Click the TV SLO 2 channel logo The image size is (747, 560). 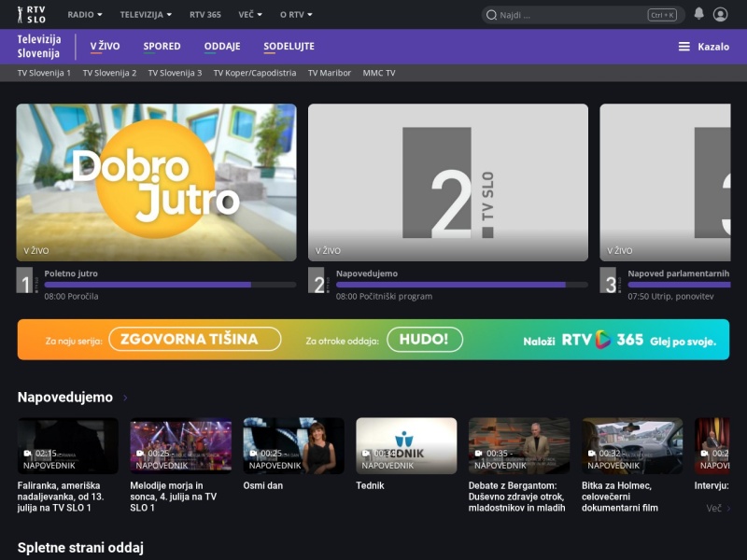tap(317, 280)
